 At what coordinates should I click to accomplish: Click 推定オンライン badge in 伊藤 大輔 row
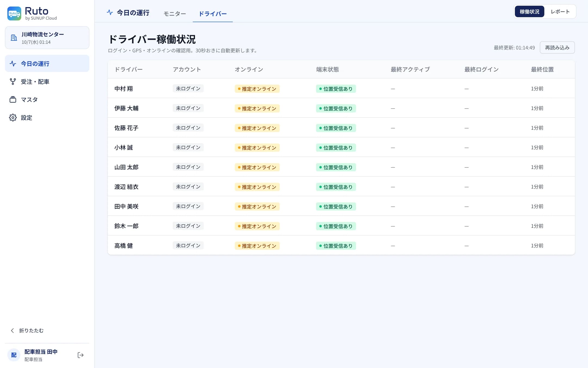point(257,108)
